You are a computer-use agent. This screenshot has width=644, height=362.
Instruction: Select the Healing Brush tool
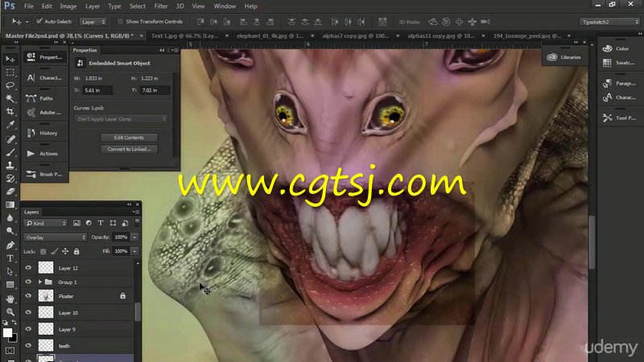[x=10, y=139]
